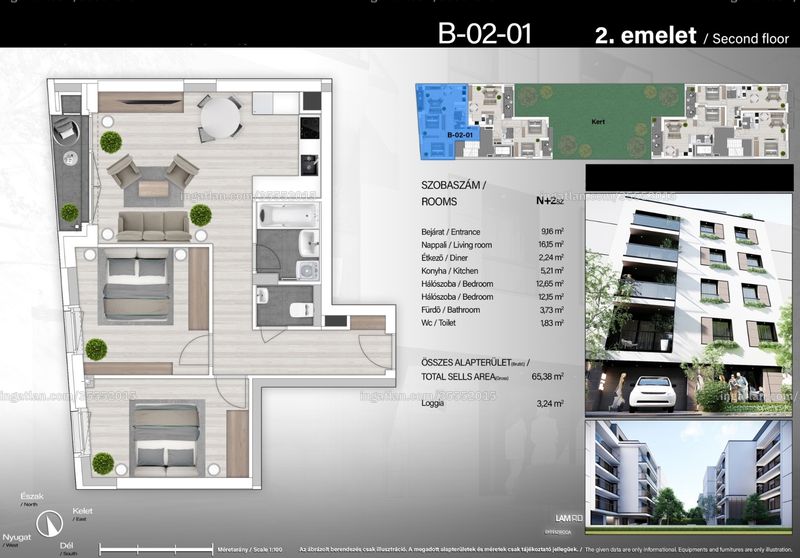This screenshot has height=558, width=800.
Task: Click the round dining table in floor plan
Action: tap(220, 117)
